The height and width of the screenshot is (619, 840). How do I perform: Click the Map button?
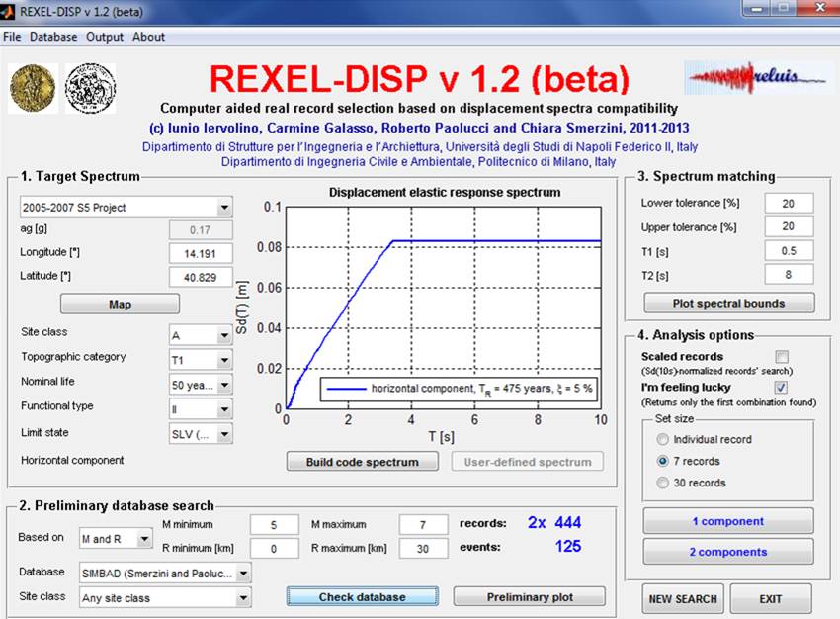pos(120,304)
